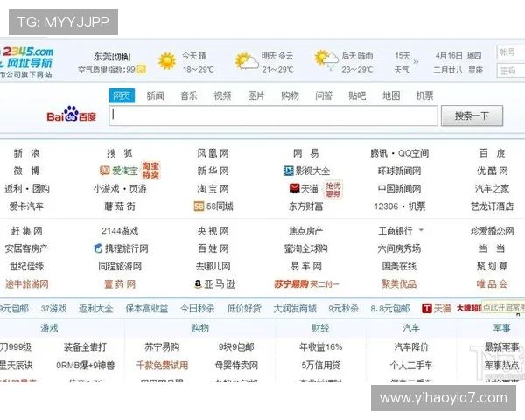This screenshot has width=525, height=420.
Task: Click today's sunny weather icon
Action: click(167, 61)
